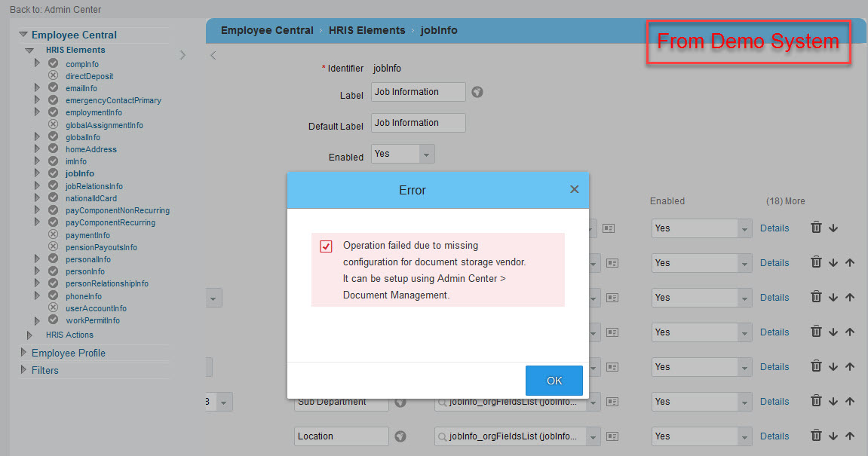Viewport: 868px width, 456px height.
Task: Open Details link in Location row
Action: [x=774, y=436]
